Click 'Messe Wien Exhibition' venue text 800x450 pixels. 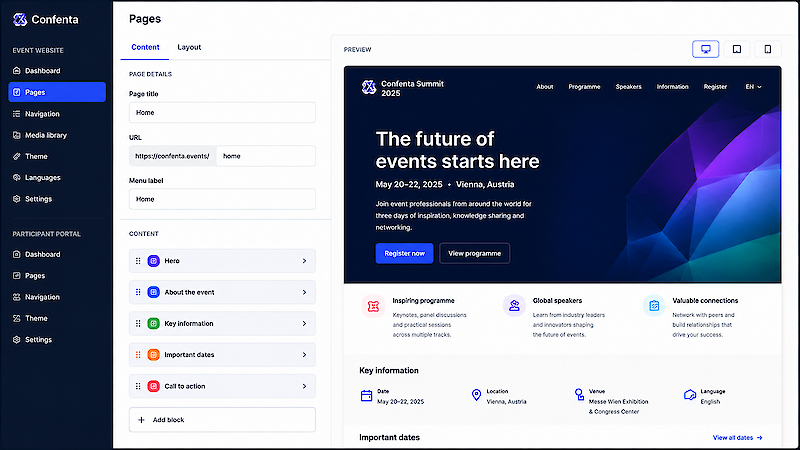[x=618, y=402]
